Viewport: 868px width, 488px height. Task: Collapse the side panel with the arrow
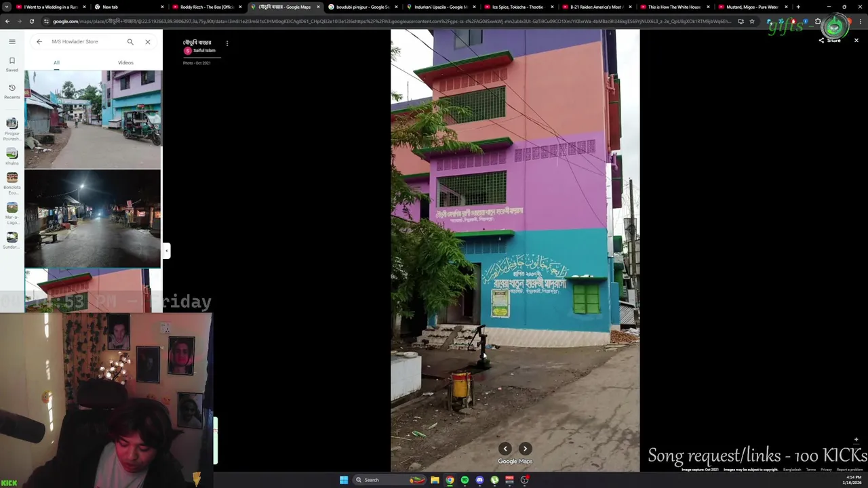point(166,251)
